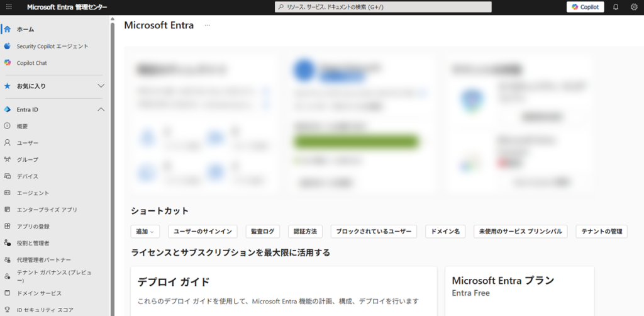Click the favorites star icon
The height and width of the screenshot is (316, 644).
(x=8, y=86)
